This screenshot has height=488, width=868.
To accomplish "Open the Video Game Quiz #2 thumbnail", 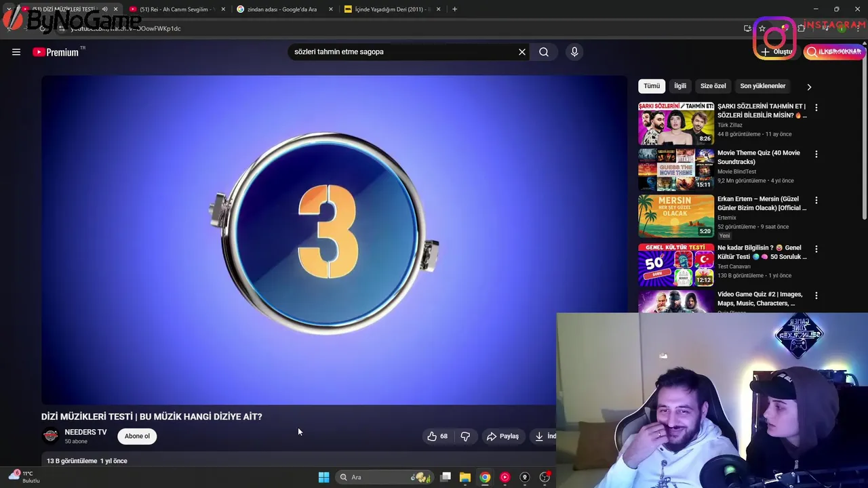I will [x=676, y=302].
